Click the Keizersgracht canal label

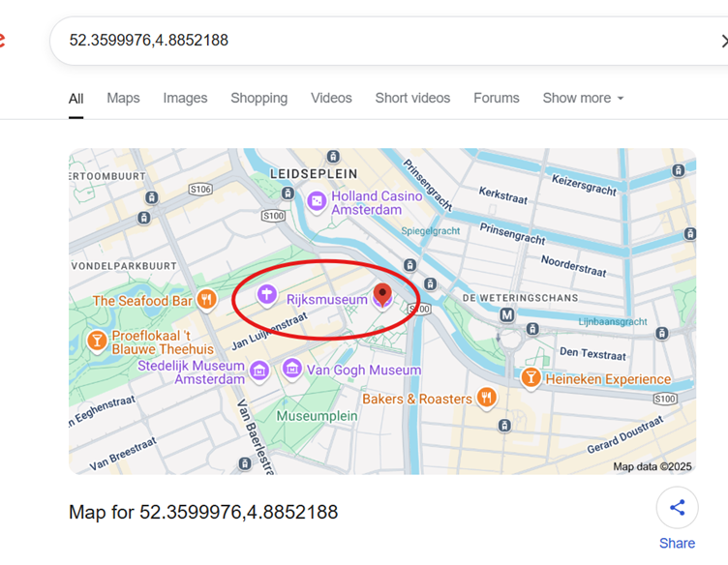point(584,185)
